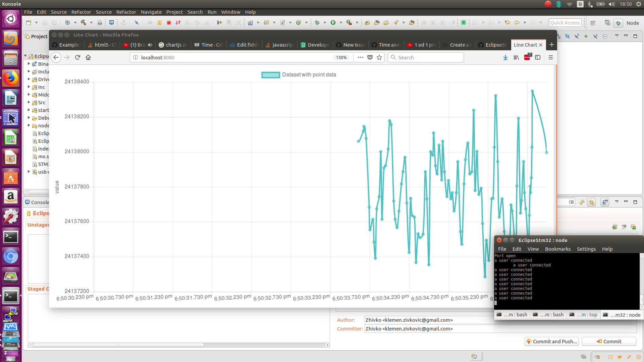Toggle the Firefox sidebar view
Image resolution: width=644 pixels, height=362 pixels.
(538, 57)
